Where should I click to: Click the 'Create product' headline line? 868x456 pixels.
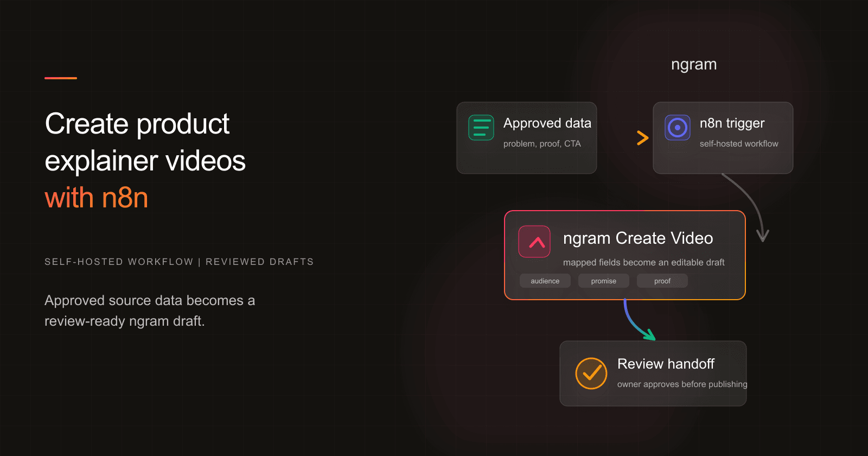pyautogui.click(x=137, y=124)
